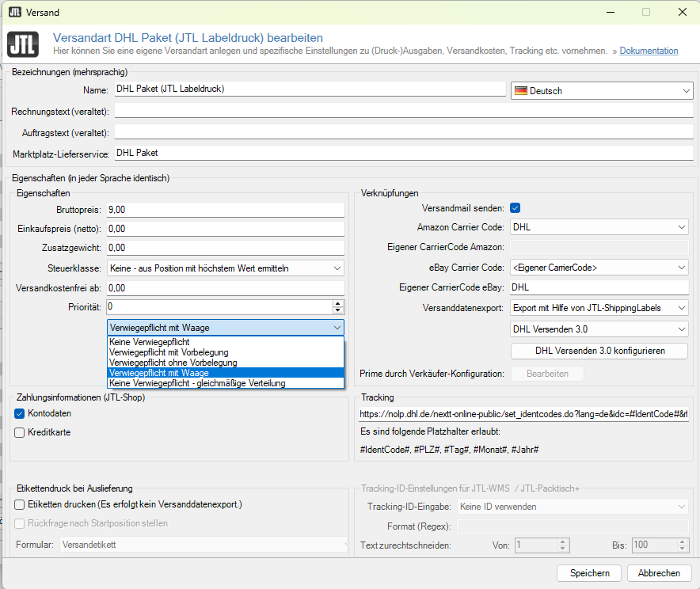Open the Deutsch language dropdown
Image resolution: width=700 pixels, height=589 pixels.
pyautogui.click(x=602, y=91)
